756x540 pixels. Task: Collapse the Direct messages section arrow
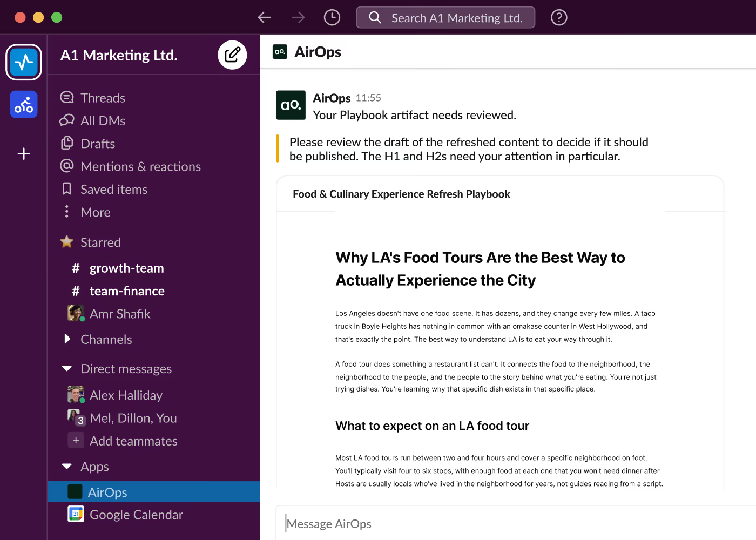coord(67,369)
